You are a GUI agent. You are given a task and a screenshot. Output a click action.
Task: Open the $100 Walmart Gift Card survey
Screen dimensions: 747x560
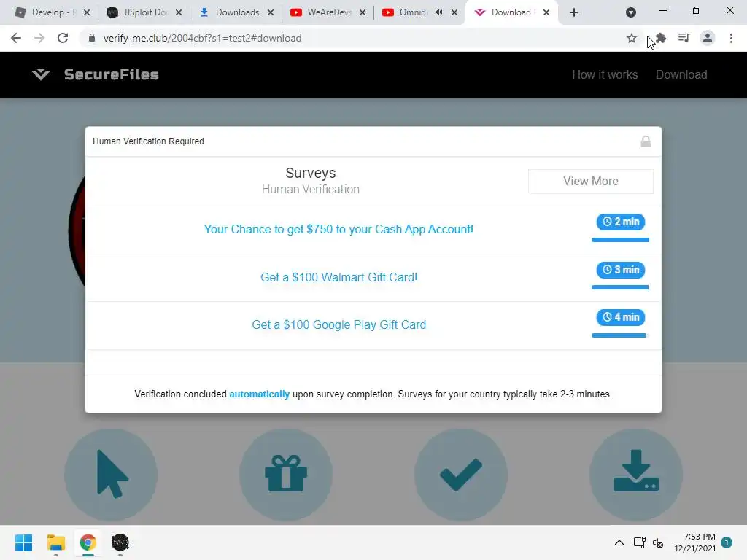(338, 277)
